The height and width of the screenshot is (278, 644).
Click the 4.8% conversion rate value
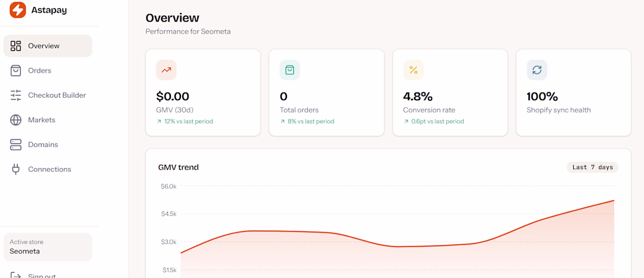417,97
